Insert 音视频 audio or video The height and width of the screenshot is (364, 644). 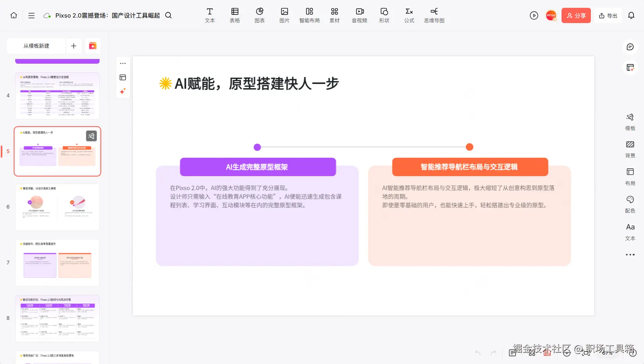[360, 15]
